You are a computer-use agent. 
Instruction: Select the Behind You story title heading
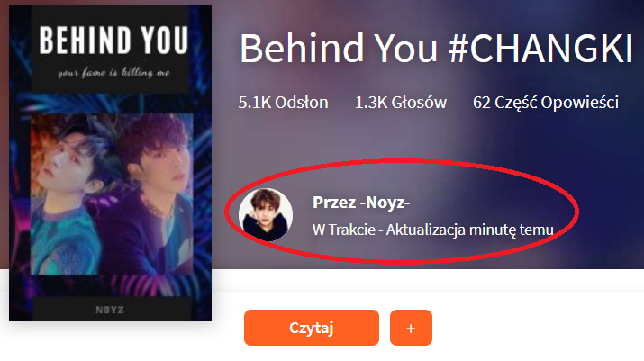point(436,48)
